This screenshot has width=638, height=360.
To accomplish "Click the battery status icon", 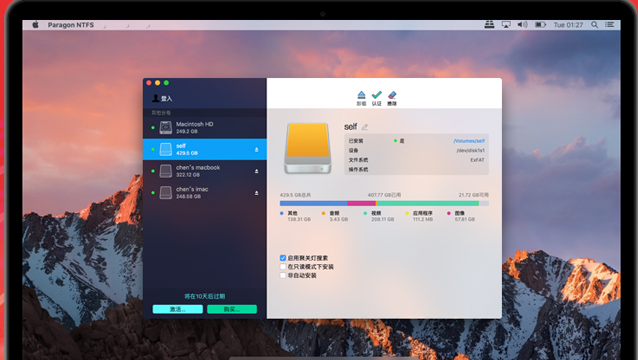I will [540, 25].
